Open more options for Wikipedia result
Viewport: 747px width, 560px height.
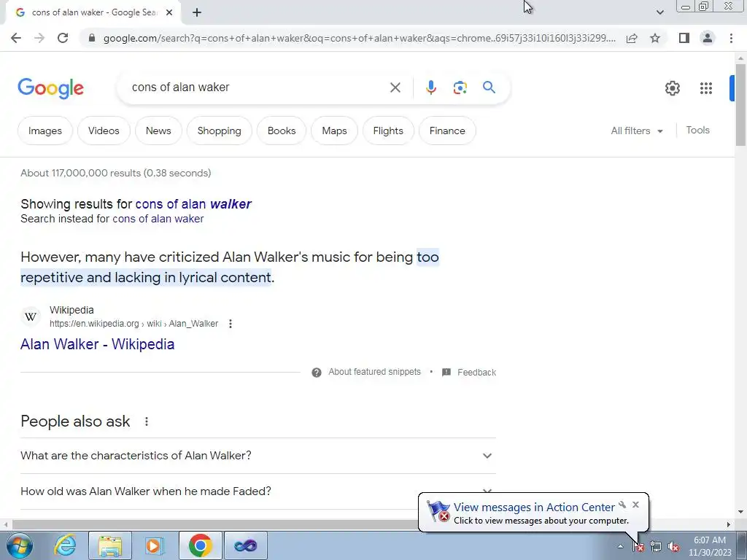[x=230, y=324]
